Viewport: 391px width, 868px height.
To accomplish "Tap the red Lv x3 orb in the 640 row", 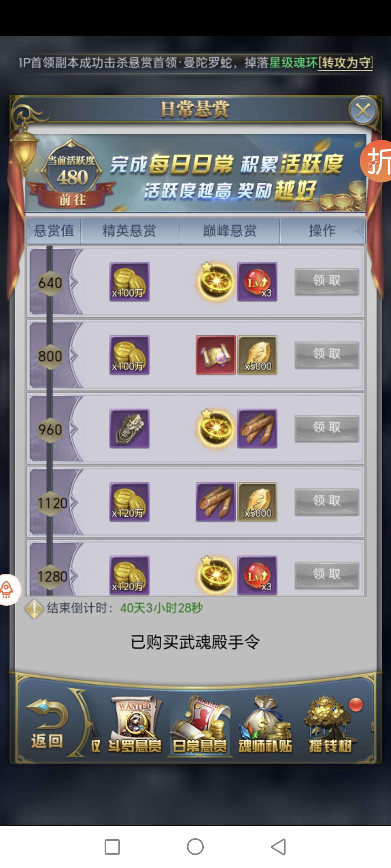I will tap(257, 282).
